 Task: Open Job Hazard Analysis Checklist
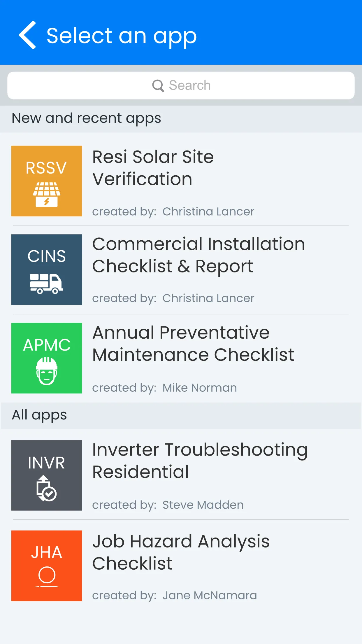pyautogui.click(x=181, y=552)
